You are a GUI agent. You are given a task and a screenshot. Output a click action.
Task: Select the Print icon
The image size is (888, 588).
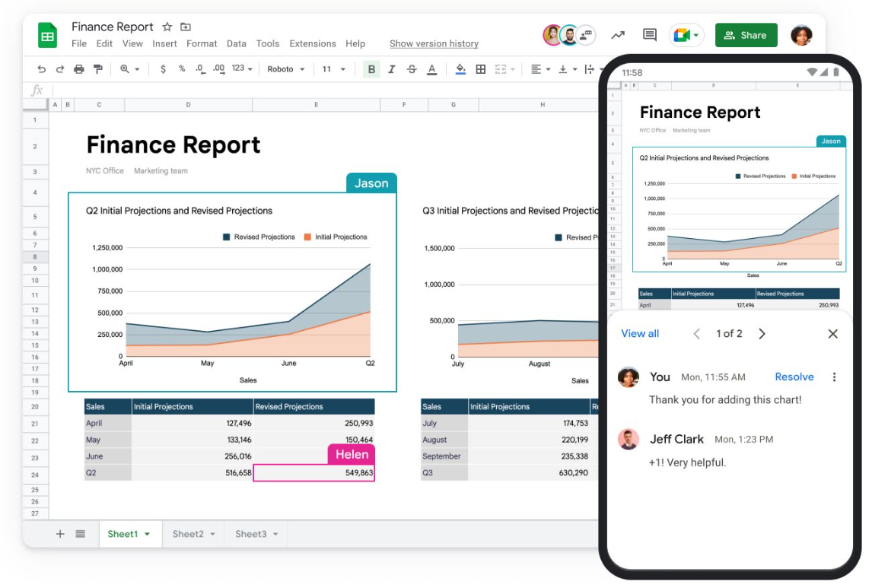(x=79, y=68)
